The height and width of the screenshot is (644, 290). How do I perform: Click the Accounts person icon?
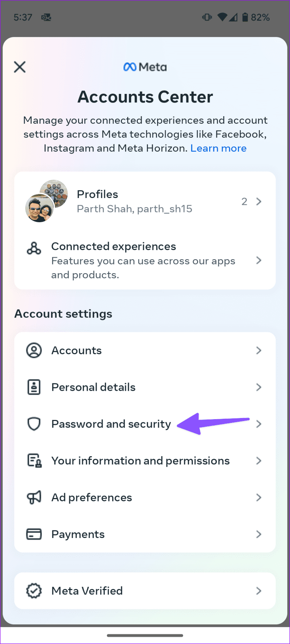pyautogui.click(x=34, y=350)
